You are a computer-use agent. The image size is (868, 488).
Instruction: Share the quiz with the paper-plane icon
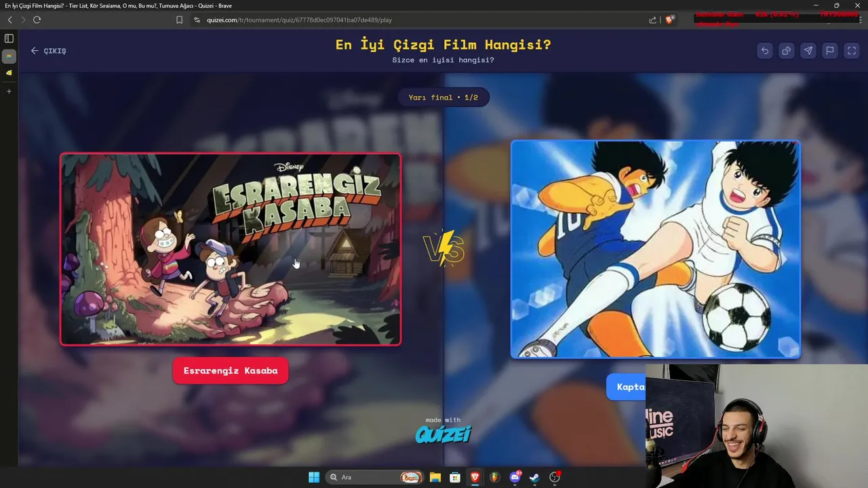coord(808,51)
